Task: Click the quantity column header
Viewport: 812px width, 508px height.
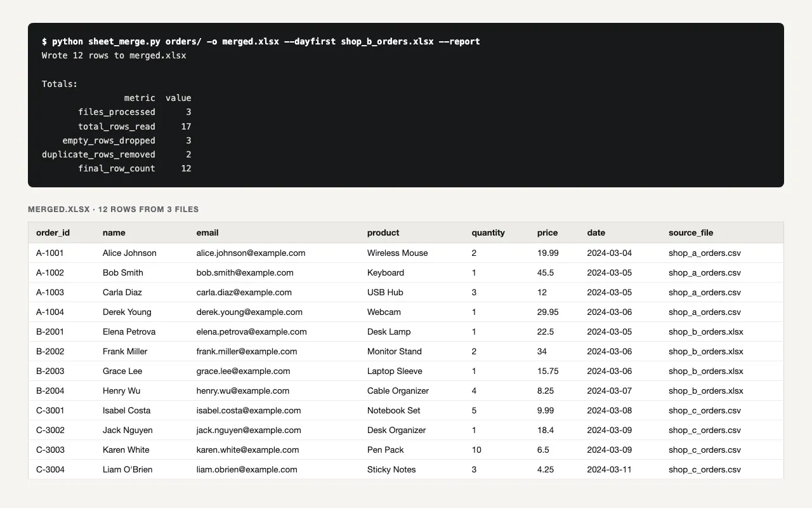Action: pyautogui.click(x=488, y=232)
